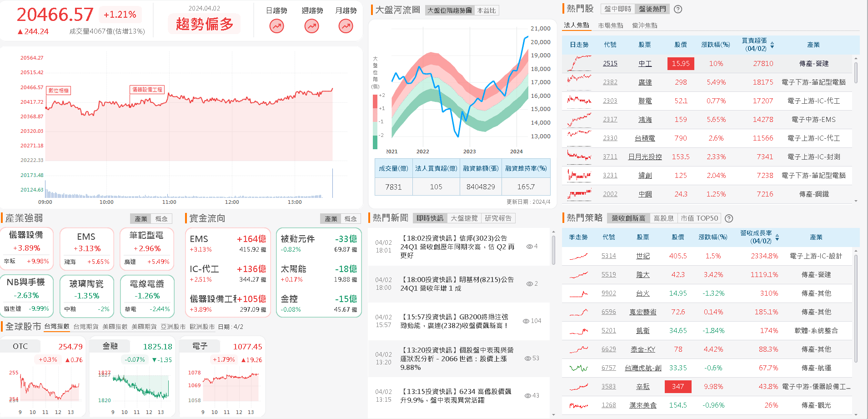This screenshot has width=868, height=419.
Task: Select 概念 toggle in 資金流向 panel
Action: [x=351, y=219]
